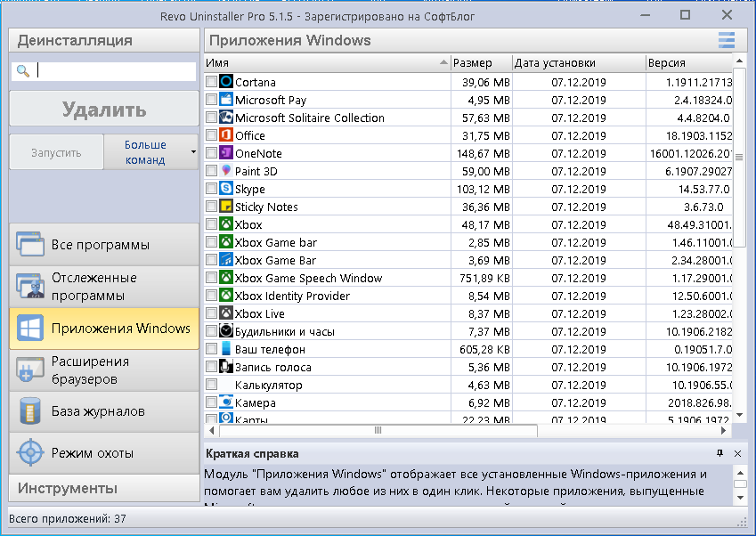
Task: Click the Больше команд button
Action: tap(150, 152)
